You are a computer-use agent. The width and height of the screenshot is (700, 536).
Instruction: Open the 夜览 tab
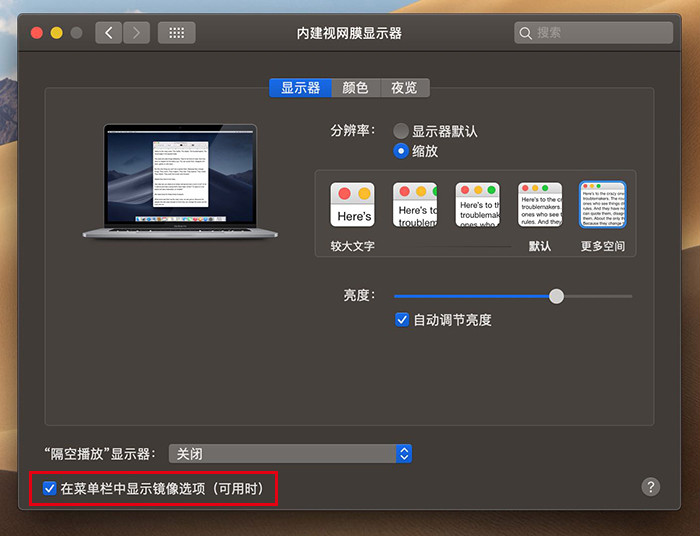tap(404, 88)
